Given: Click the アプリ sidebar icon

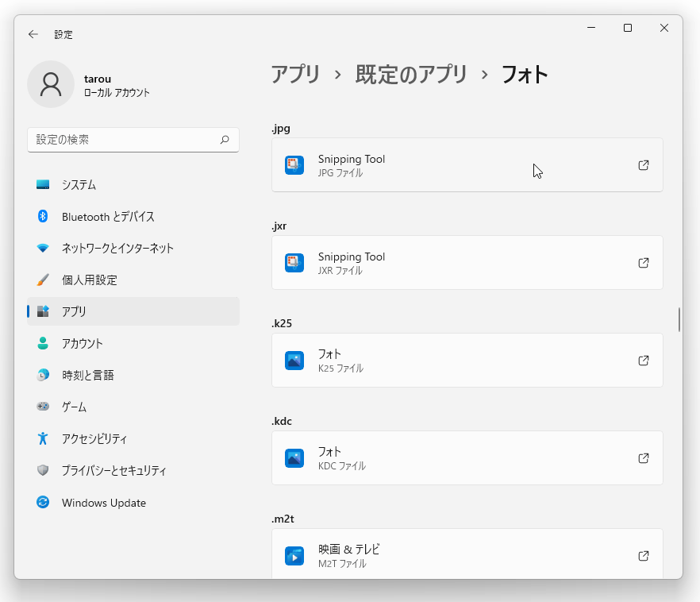Looking at the screenshot, I should (x=43, y=311).
